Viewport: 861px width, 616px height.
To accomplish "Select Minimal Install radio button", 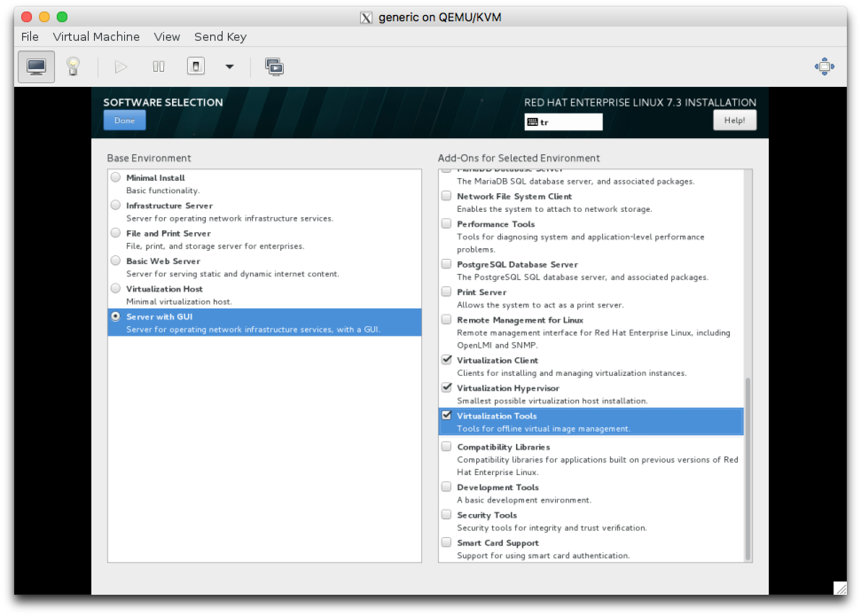I will pyautogui.click(x=116, y=177).
